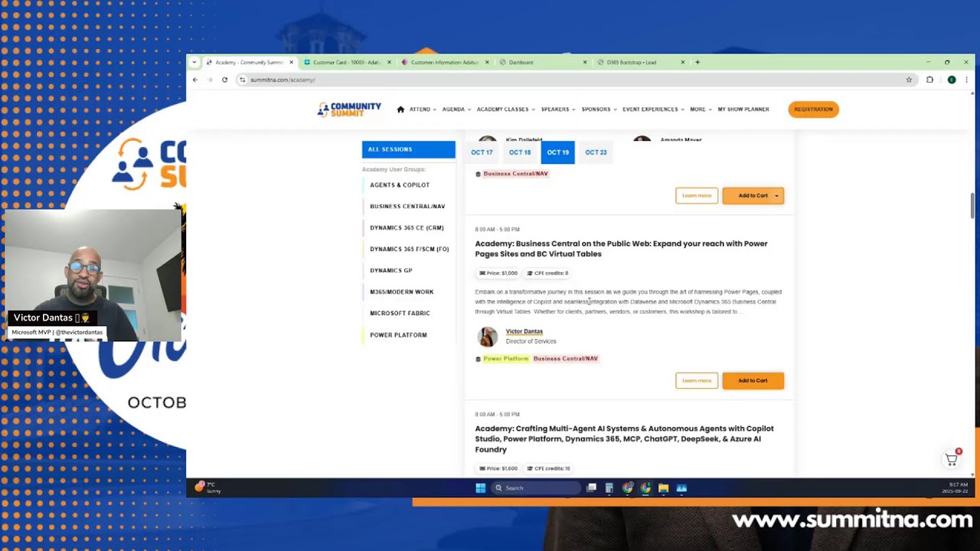This screenshot has width=980, height=551.
Task: Add the Business Central Public Web academy to cart
Action: tap(753, 380)
